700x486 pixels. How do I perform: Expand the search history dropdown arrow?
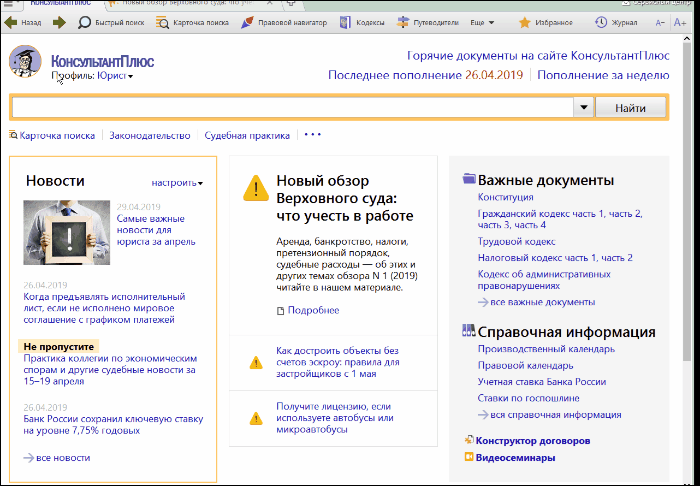pos(583,108)
